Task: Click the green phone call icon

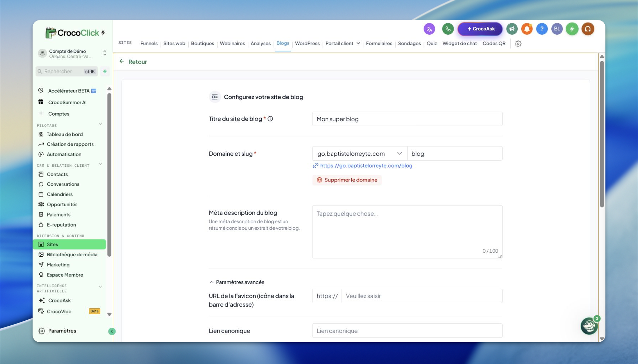Action: tap(448, 29)
